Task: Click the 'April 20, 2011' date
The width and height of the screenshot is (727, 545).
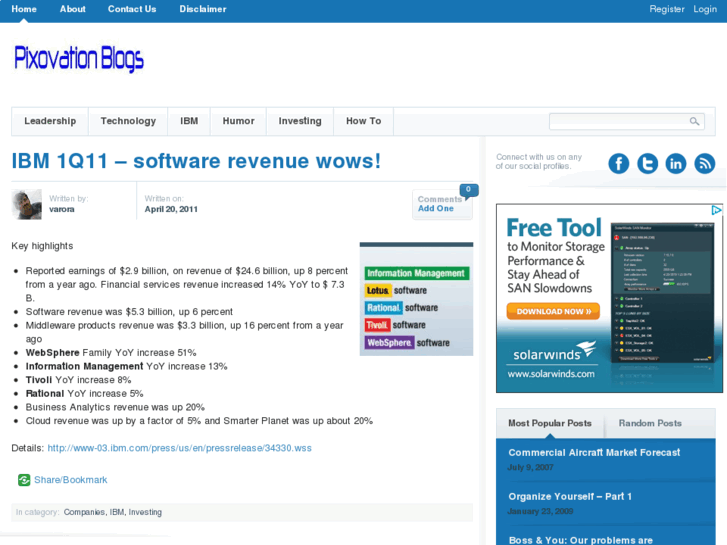Action: tap(171, 209)
